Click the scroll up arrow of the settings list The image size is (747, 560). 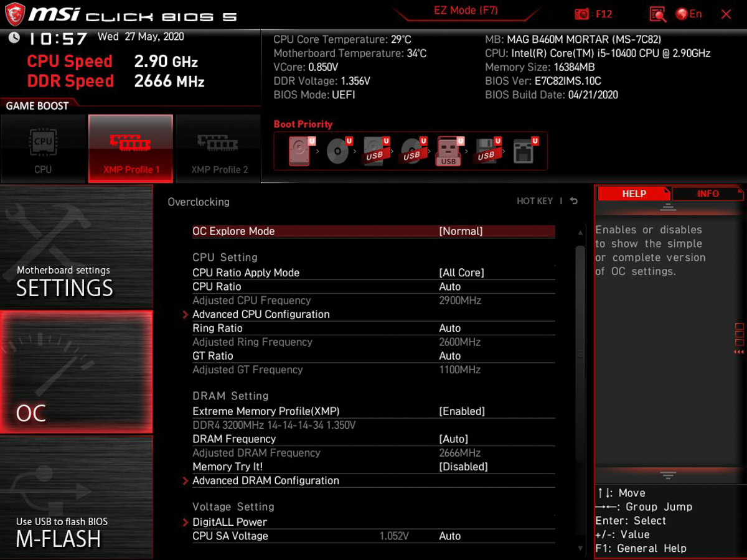pyautogui.click(x=581, y=233)
